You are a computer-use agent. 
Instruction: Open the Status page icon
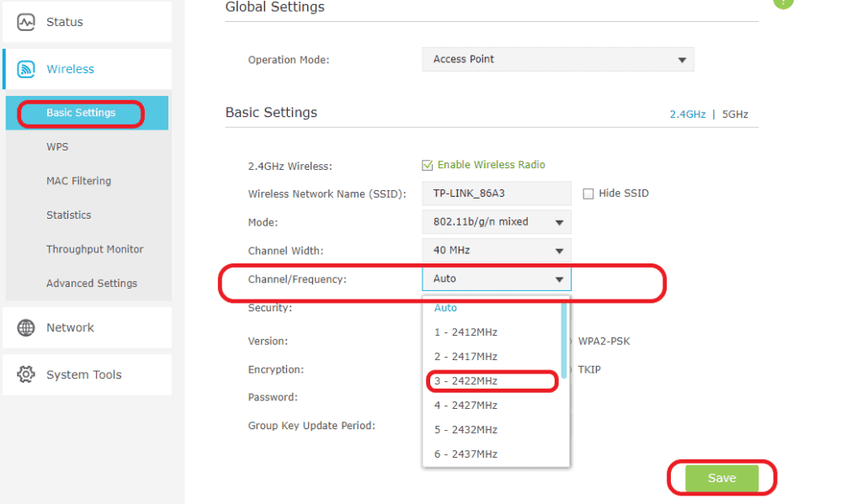25,21
